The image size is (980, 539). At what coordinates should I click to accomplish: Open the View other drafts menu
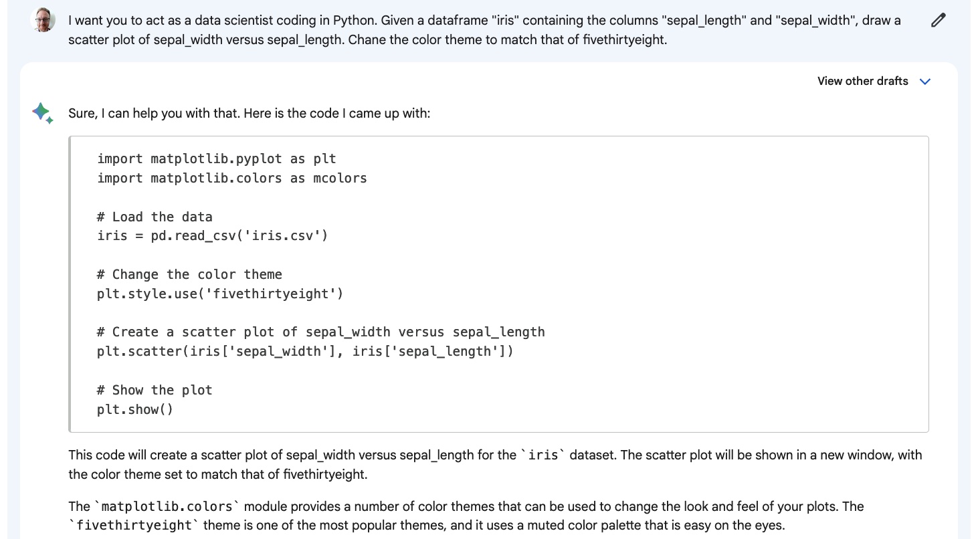862,81
